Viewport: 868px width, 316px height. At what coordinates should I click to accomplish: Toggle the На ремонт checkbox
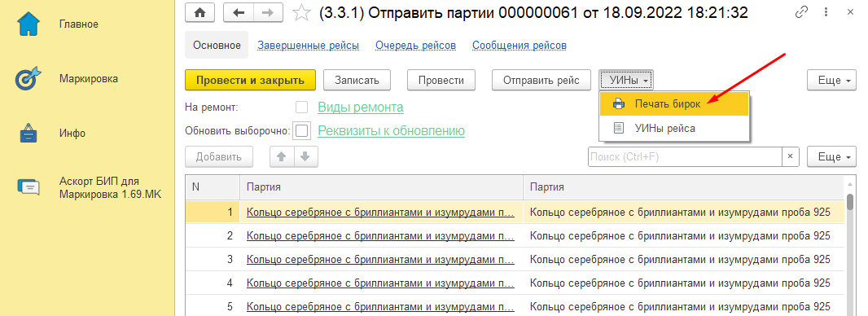point(302,107)
